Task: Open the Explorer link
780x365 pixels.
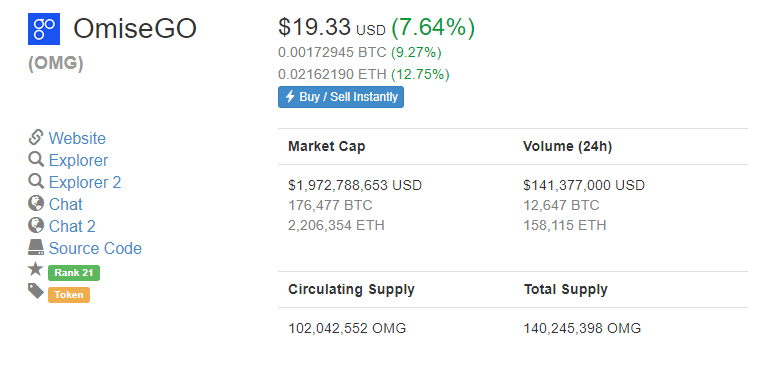Action: 78,161
